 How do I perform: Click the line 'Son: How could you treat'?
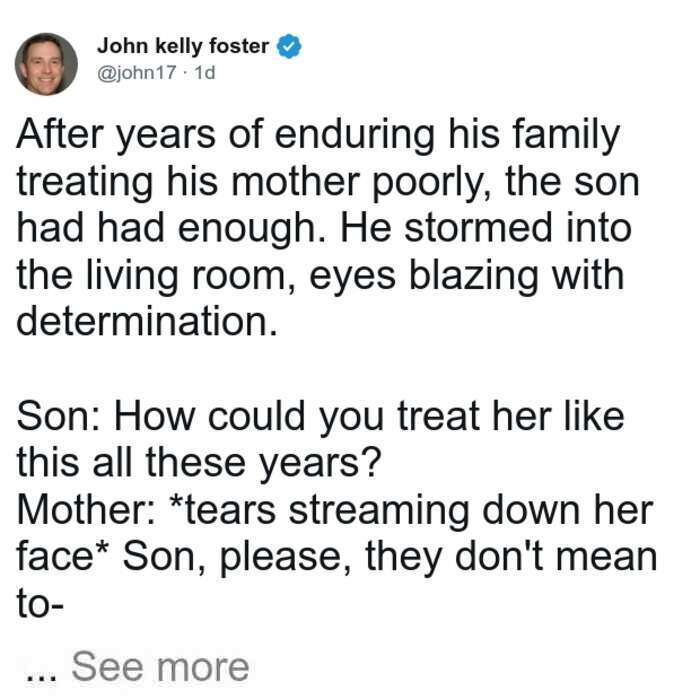pyautogui.click(x=320, y=417)
